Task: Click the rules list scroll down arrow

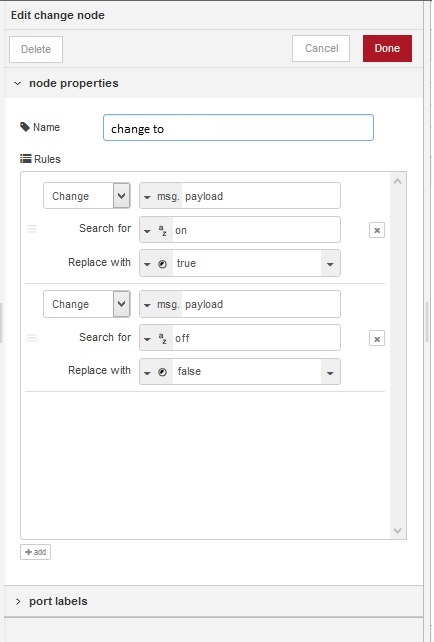Action: 397,531
